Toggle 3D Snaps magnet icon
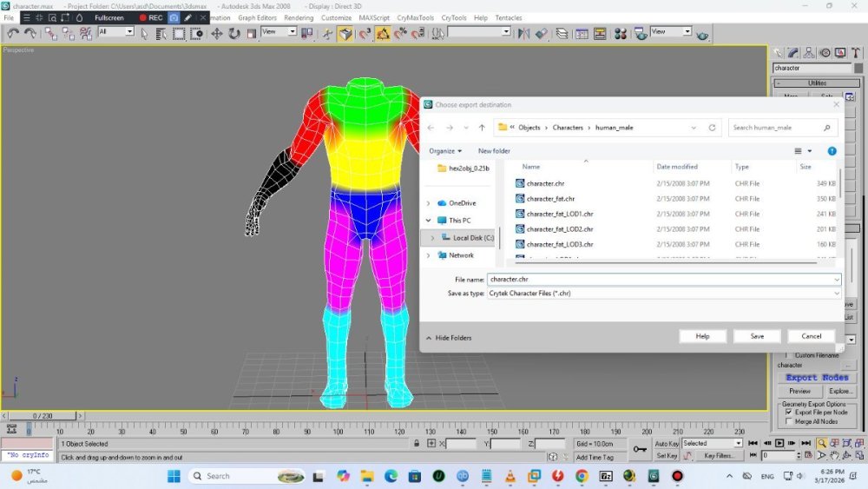 (365, 34)
